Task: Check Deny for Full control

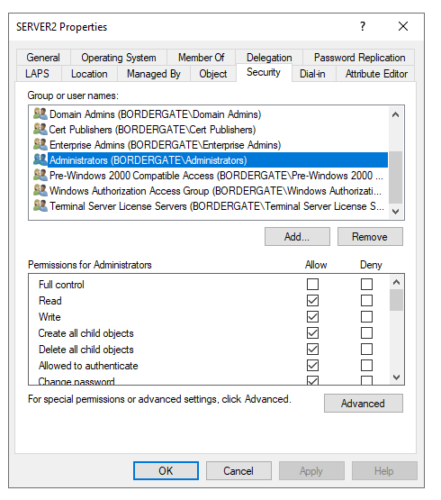Action: 367,284
